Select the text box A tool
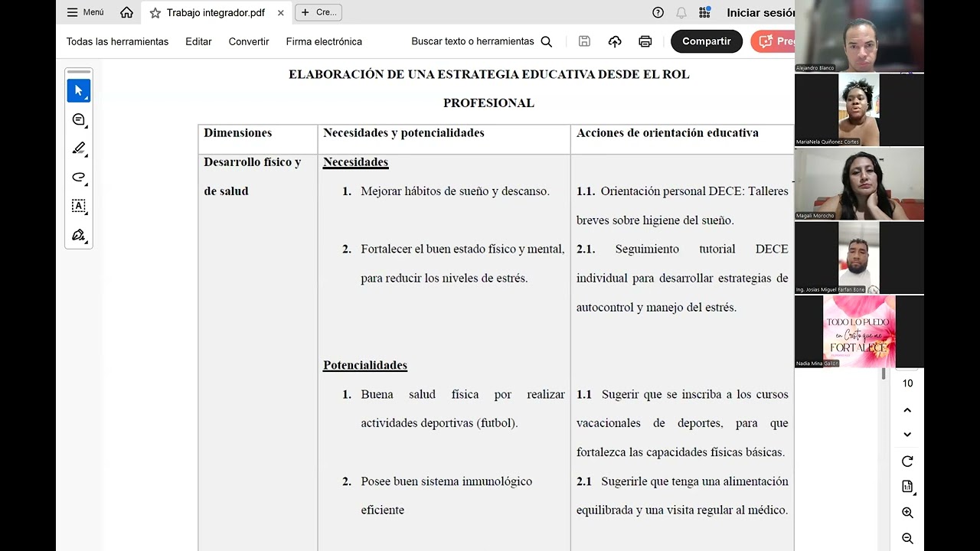Image resolution: width=980 pixels, height=551 pixels. point(78,206)
